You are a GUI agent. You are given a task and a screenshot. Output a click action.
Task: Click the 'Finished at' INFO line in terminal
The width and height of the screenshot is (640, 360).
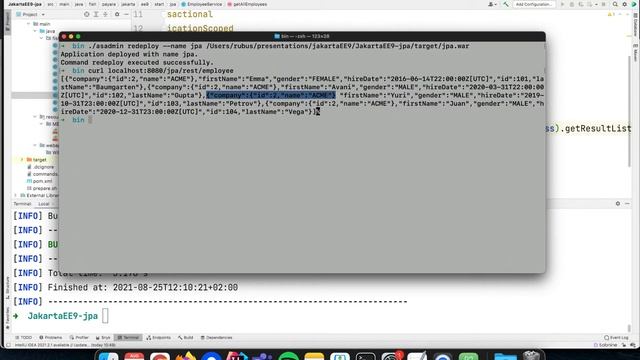pyautogui.click(x=125, y=287)
